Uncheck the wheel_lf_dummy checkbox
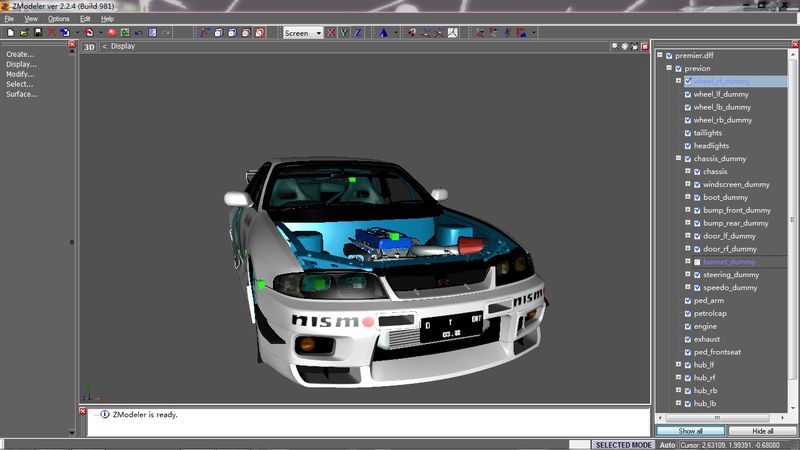Screen dimensions: 800x450 (688, 94)
